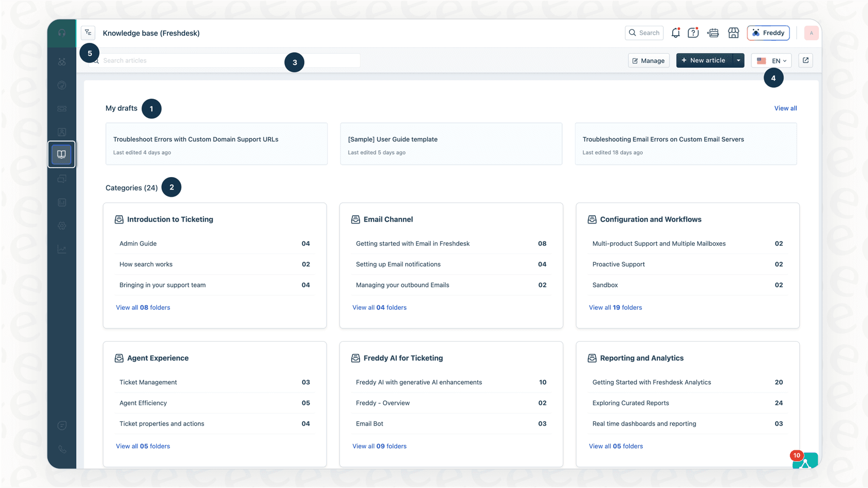868x488 pixels.
Task: Open the Admin settings gear in the sidebar
Action: point(61,226)
